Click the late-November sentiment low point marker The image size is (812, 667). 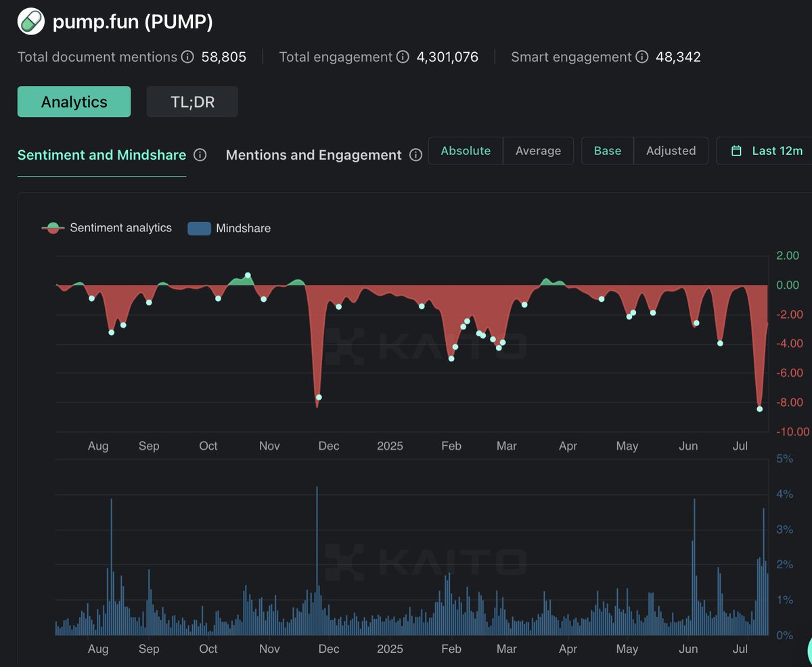pyautogui.click(x=319, y=397)
